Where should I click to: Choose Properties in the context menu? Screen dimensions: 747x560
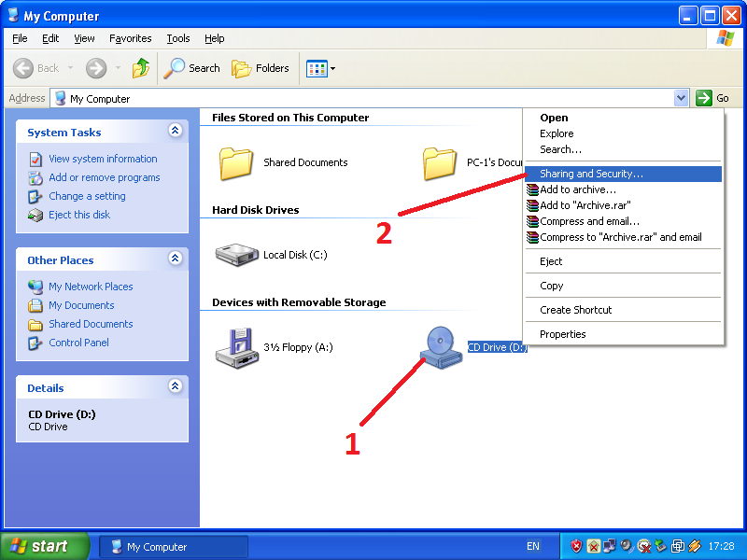coord(563,334)
